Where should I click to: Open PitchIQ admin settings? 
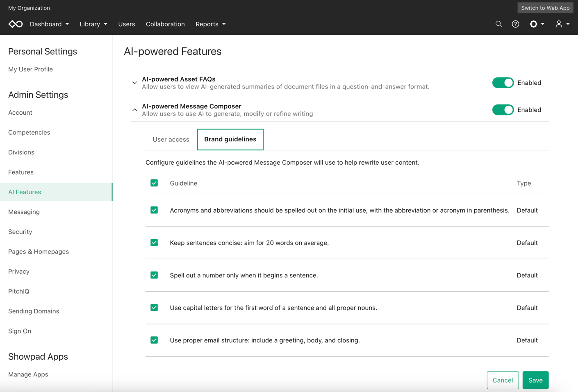[19, 291]
